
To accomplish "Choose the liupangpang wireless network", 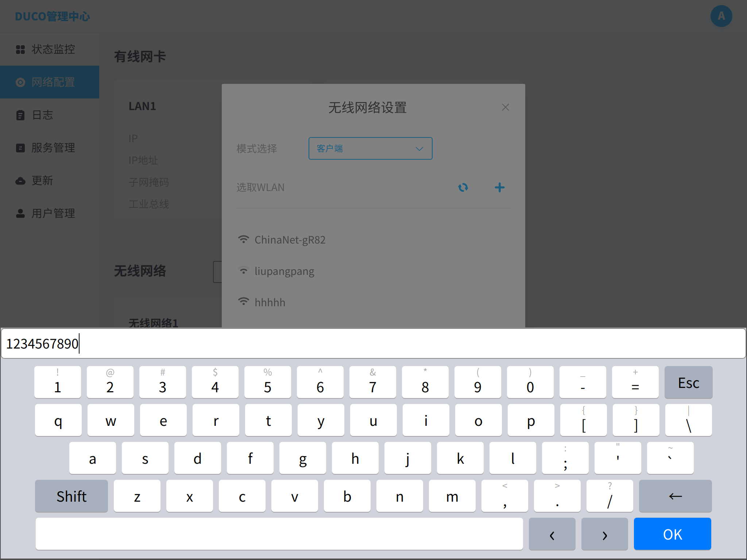I will pyautogui.click(x=284, y=271).
